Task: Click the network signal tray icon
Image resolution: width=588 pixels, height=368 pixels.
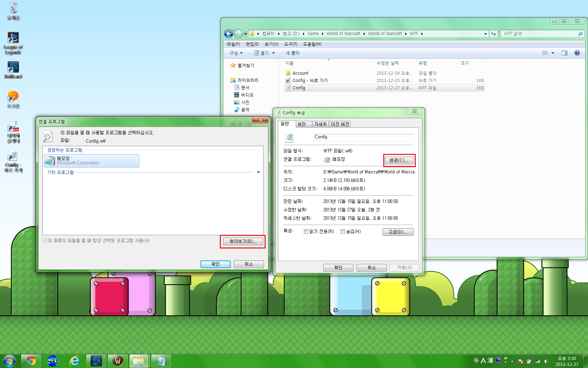Action: click(x=538, y=361)
